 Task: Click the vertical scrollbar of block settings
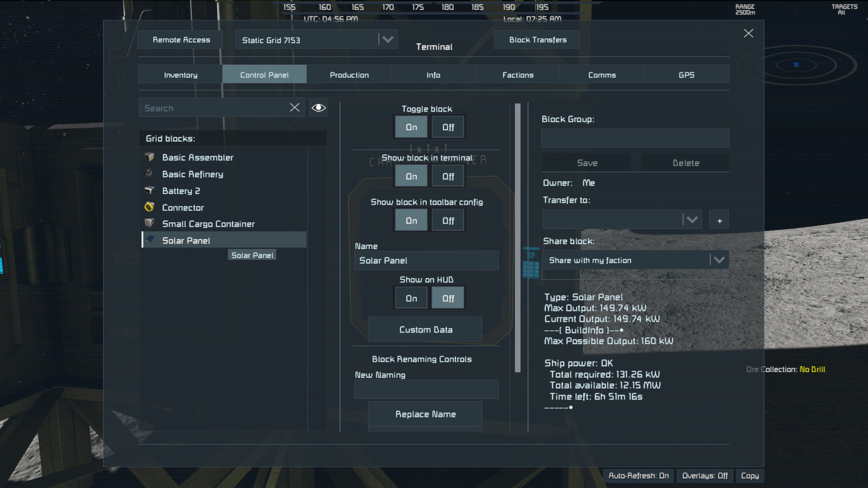(x=518, y=237)
